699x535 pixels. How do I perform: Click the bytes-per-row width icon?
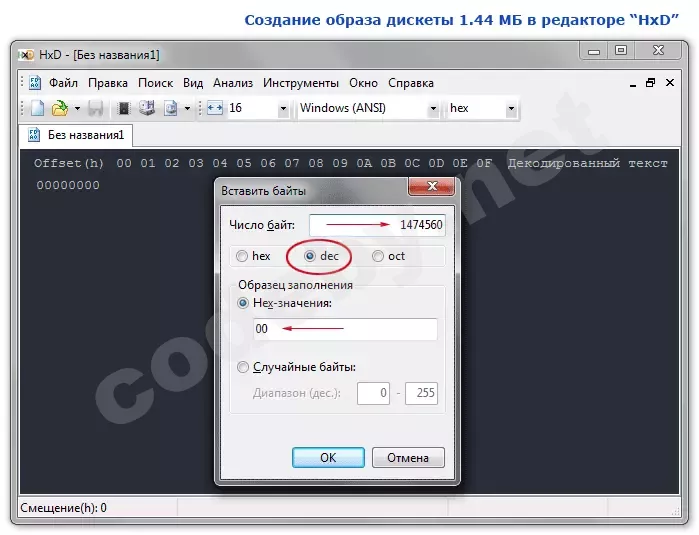coord(215,108)
